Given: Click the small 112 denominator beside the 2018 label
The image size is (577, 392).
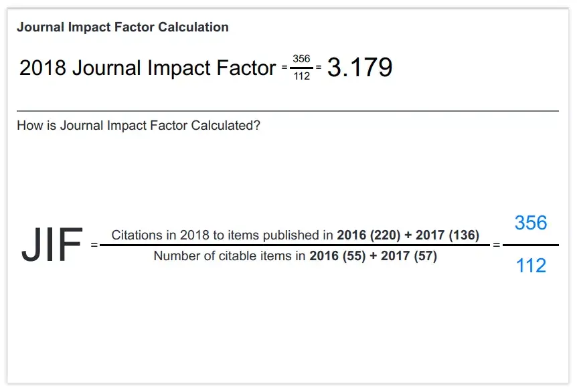Looking at the screenshot, I should tap(301, 76).
